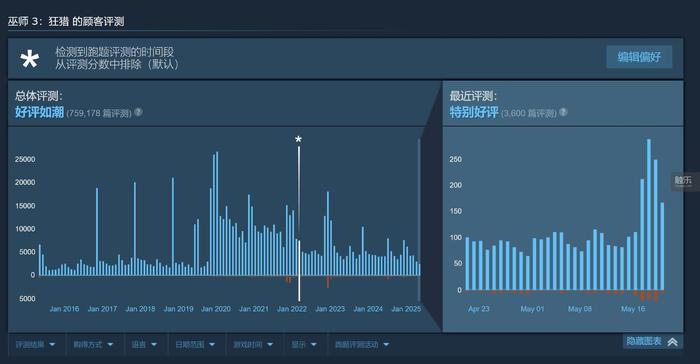Open the 购得方式 filter dropdown
Image resolution: width=700 pixels, height=364 pixels.
93,344
